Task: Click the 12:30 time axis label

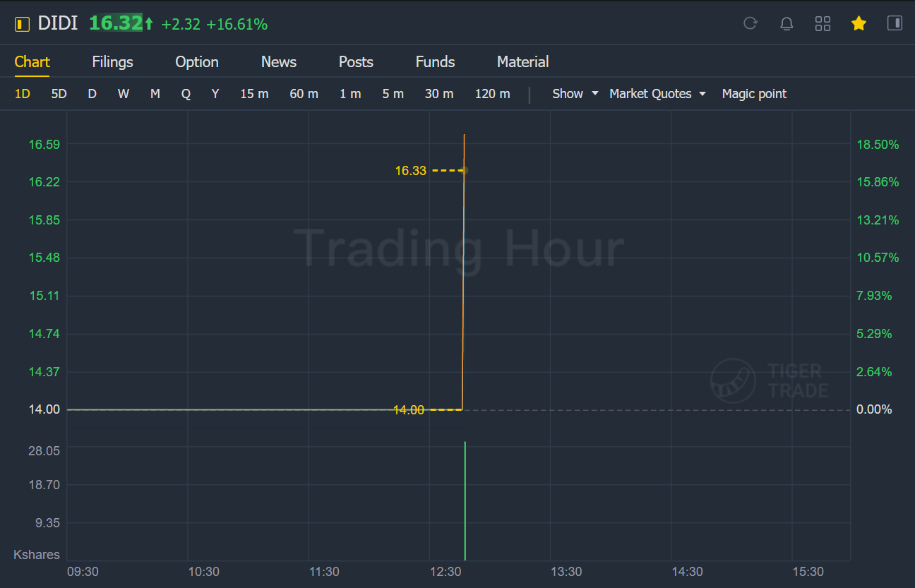Action: coord(445,571)
